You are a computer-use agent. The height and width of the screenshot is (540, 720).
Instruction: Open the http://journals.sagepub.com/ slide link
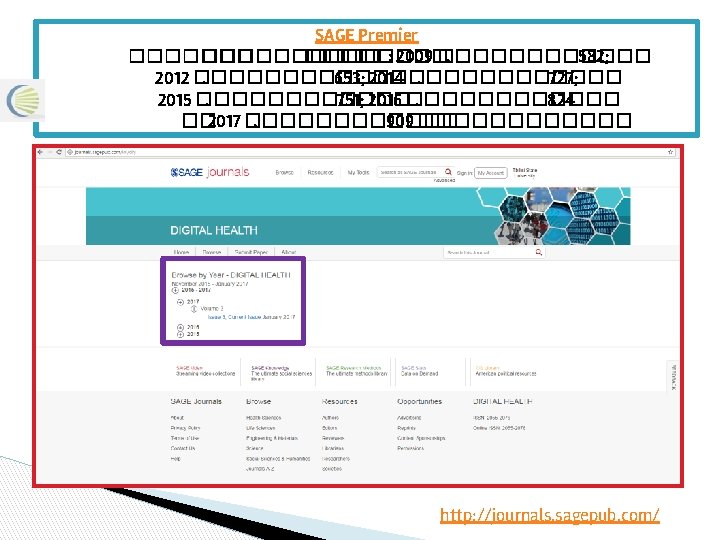click(550, 515)
